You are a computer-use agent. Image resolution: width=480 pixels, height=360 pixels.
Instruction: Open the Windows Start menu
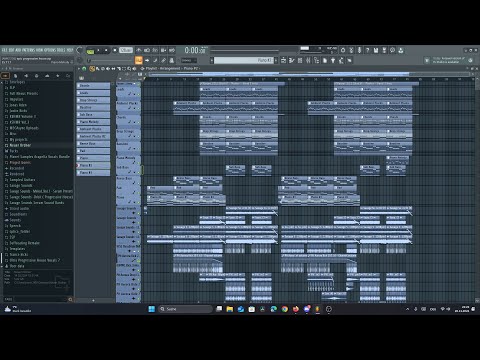[x=151, y=309]
